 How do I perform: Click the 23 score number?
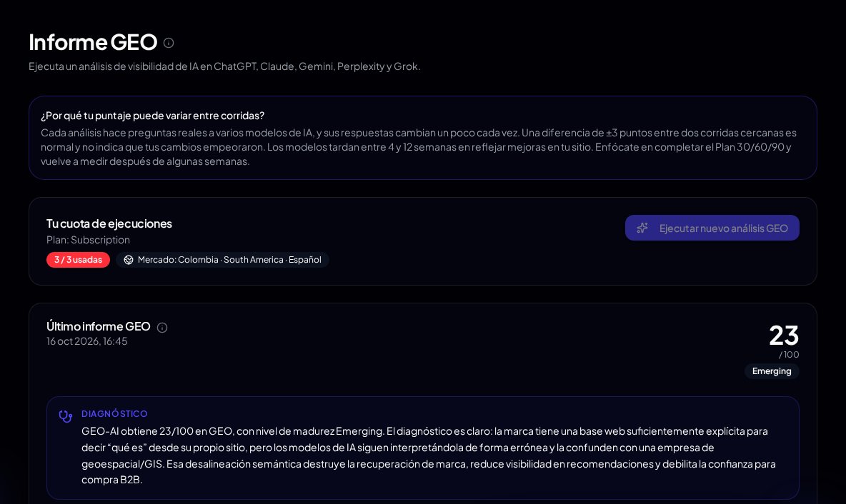click(783, 336)
